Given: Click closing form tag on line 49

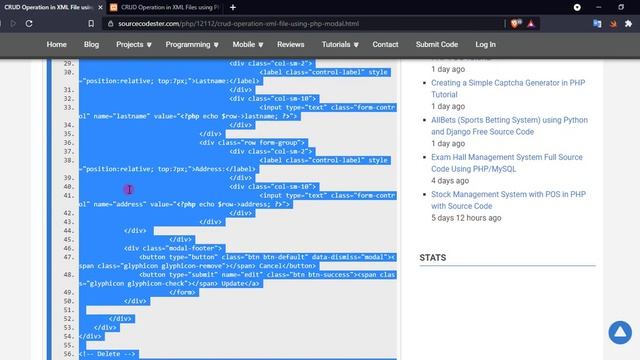Looking at the screenshot, I should tap(183, 292).
